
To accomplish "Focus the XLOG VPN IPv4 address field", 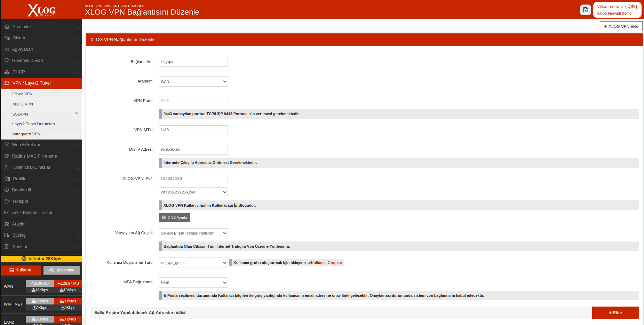I will (193, 179).
